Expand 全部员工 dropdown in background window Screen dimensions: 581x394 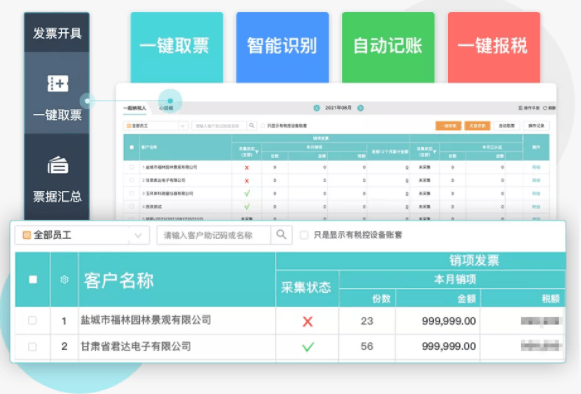(156, 126)
